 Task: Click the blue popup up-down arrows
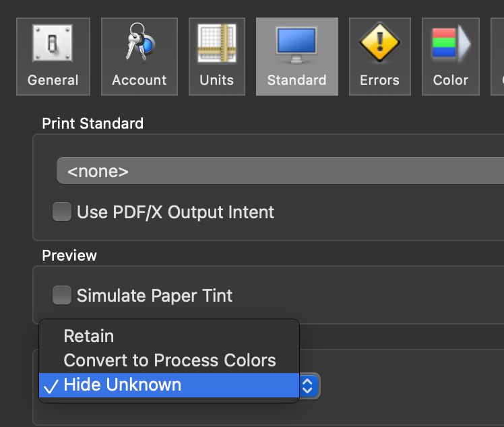308,385
